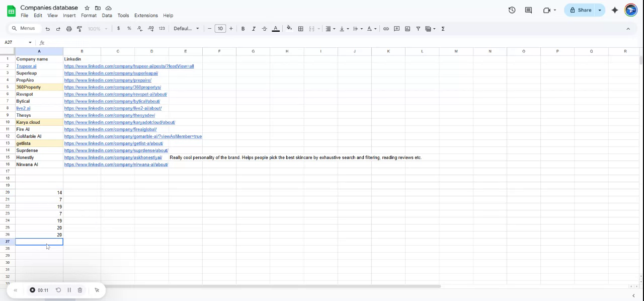
Task: Open the thesysdev LinkedIn link
Action: coord(110,115)
